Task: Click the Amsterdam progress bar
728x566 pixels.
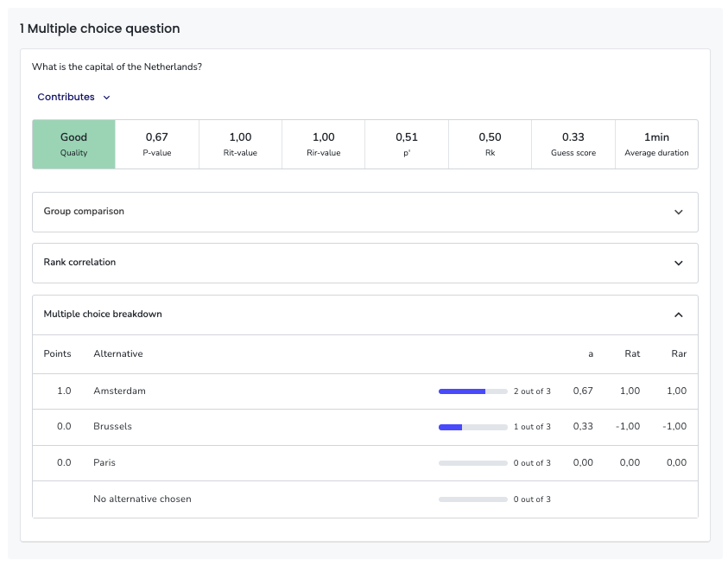Action: pyautogui.click(x=472, y=391)
